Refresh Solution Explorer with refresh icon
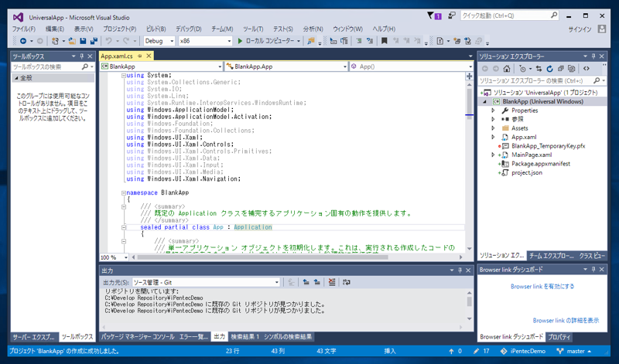Image resolution: width=619 pixels, height=364 pixels. click(549, 69)
